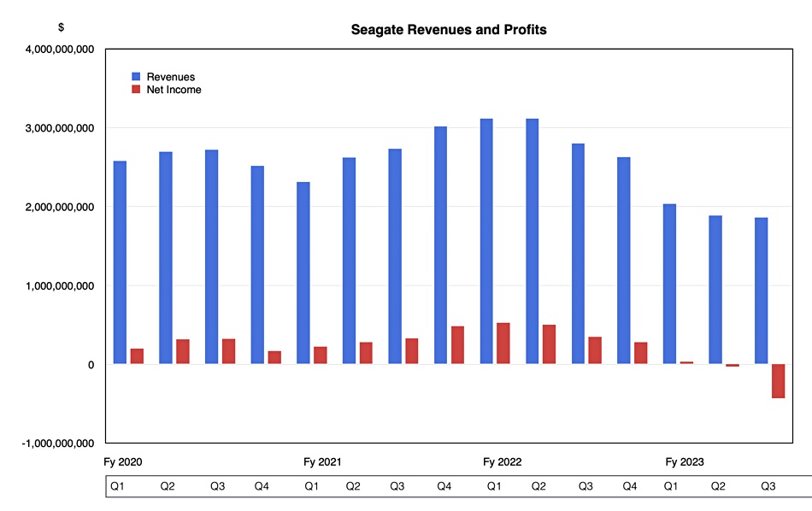Select the Fy 2022 label
Image resolution: width=812 pixels, height=511 pixels.
(503, 461)
